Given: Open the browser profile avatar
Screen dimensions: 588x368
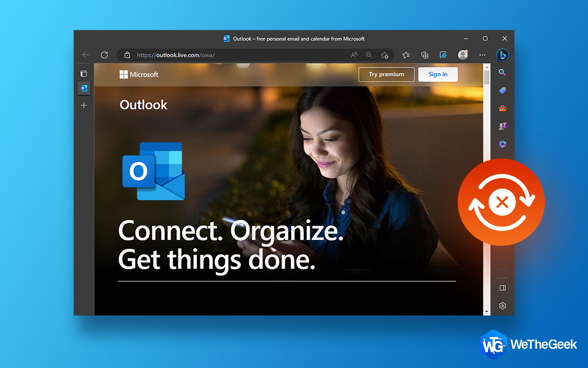Looking at the screenshot, I should [x=463, y=55].
